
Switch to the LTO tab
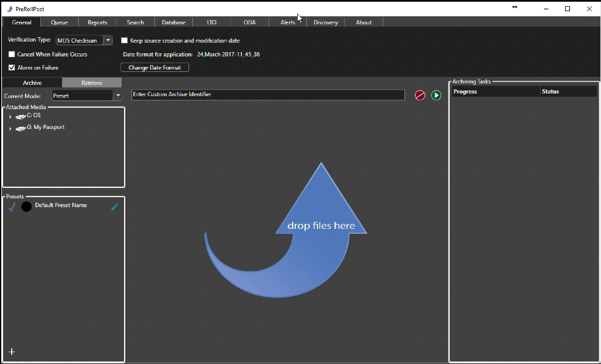[x=211, y=22]
